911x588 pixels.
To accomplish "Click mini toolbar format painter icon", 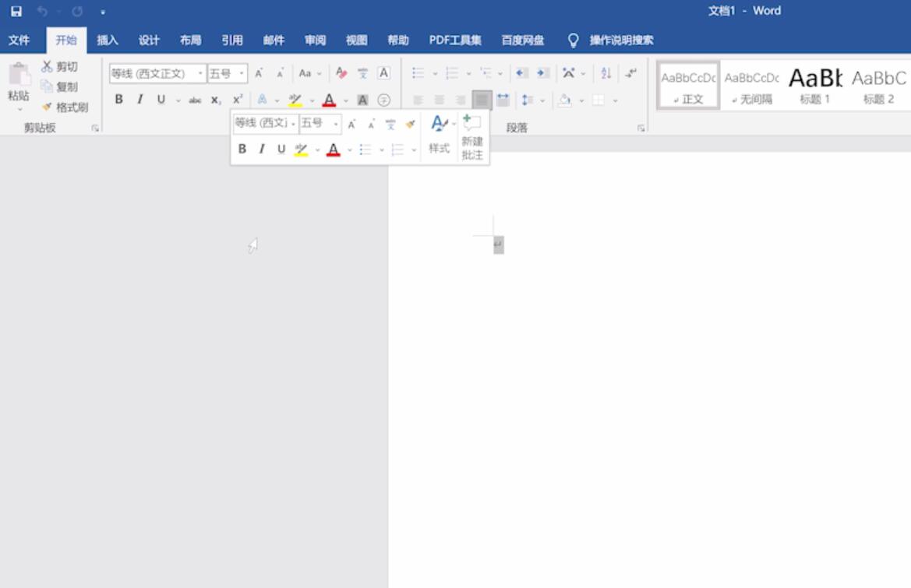I will tap(410, 124).
